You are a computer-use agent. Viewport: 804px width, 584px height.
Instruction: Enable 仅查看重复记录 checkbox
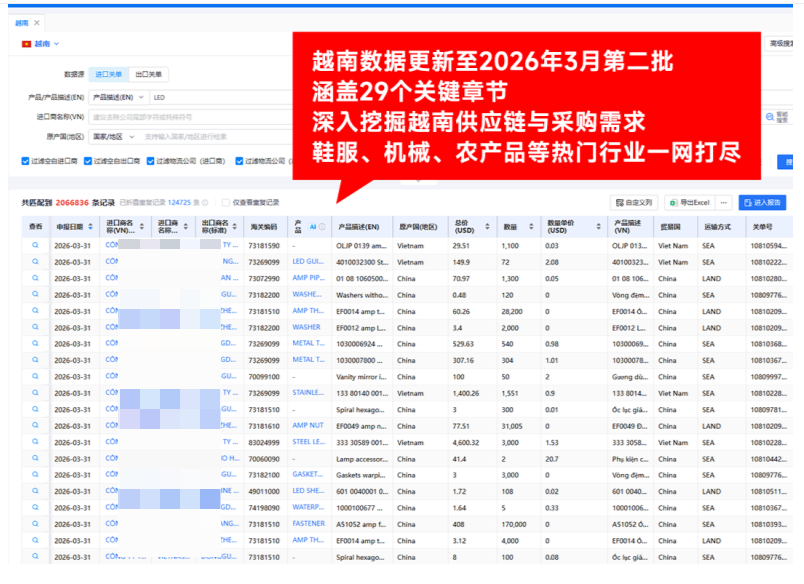coord(225,202)
